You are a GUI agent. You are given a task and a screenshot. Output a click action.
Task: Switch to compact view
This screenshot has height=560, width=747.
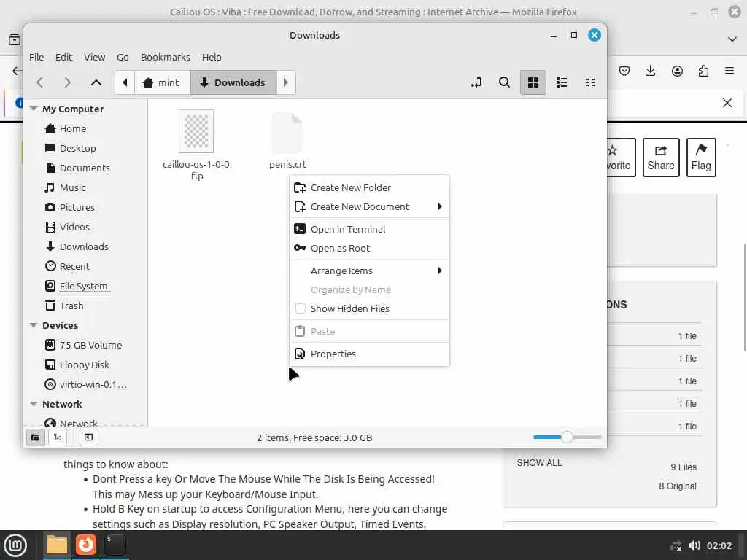coord(589,82)
